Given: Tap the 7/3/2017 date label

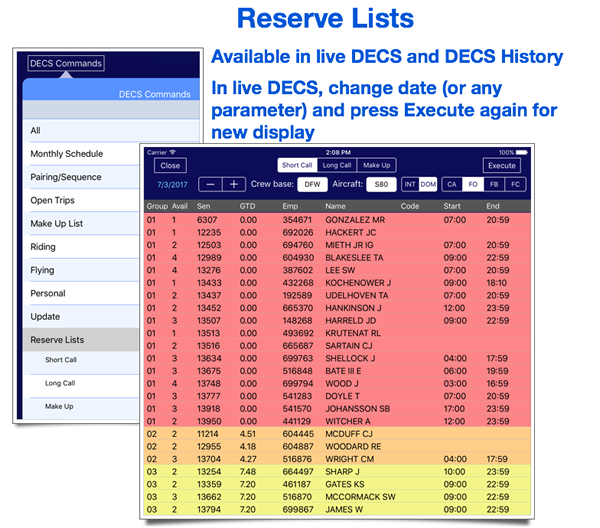Looking at the screenshot, I should (172, 185).
